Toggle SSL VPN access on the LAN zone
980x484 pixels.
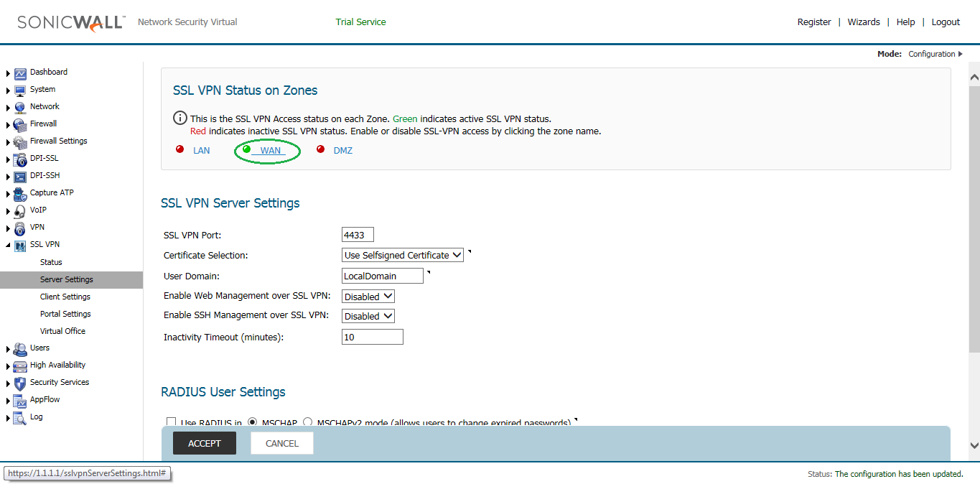201,150
